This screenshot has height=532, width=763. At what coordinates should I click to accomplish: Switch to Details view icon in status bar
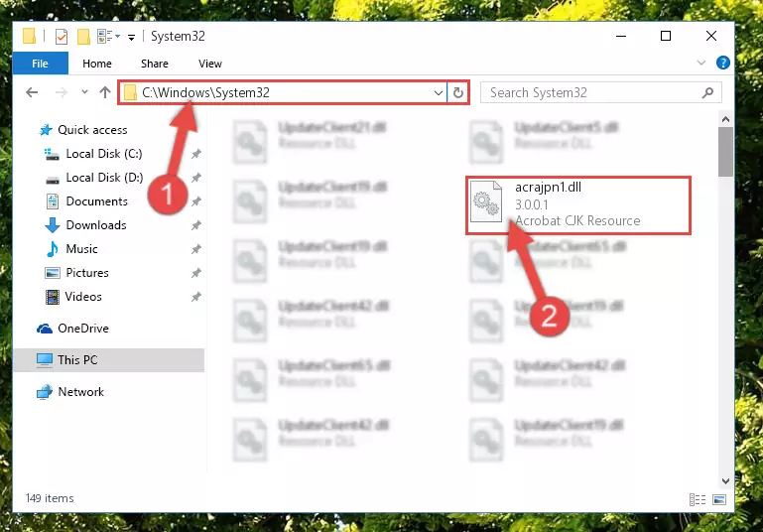coord(697,499)
